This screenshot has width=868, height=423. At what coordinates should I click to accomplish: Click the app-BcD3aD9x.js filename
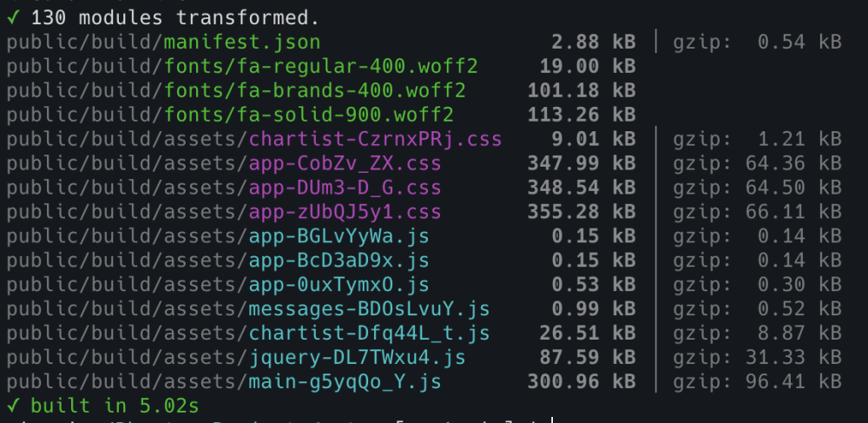339,260
